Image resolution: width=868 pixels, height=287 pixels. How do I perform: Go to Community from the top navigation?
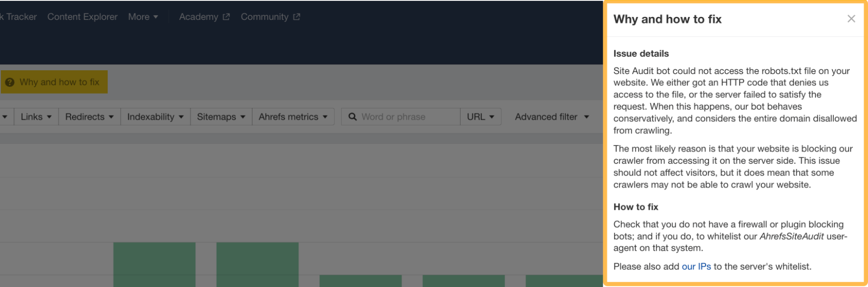(x=265, y=16)
